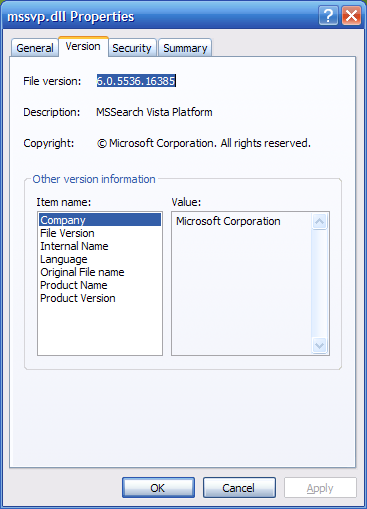Select Original File name item
Screen dimensions: 367x509
coord(100,272)
